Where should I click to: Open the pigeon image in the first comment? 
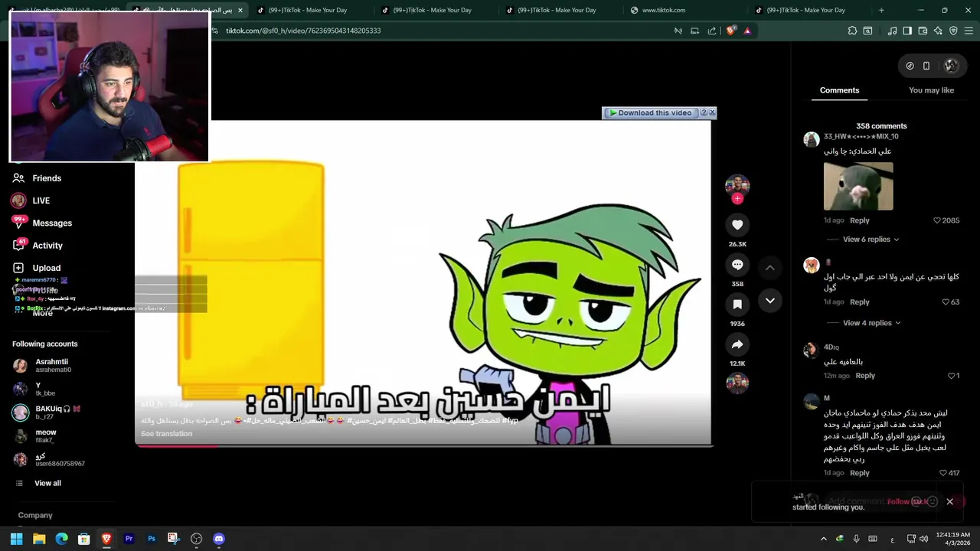click(x=858, y=186)
